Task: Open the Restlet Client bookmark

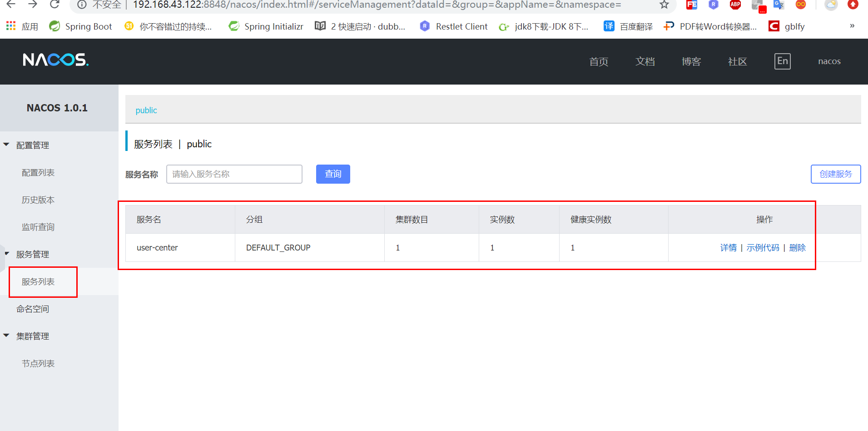Action: pyautogui.click(x=453, y=26)
